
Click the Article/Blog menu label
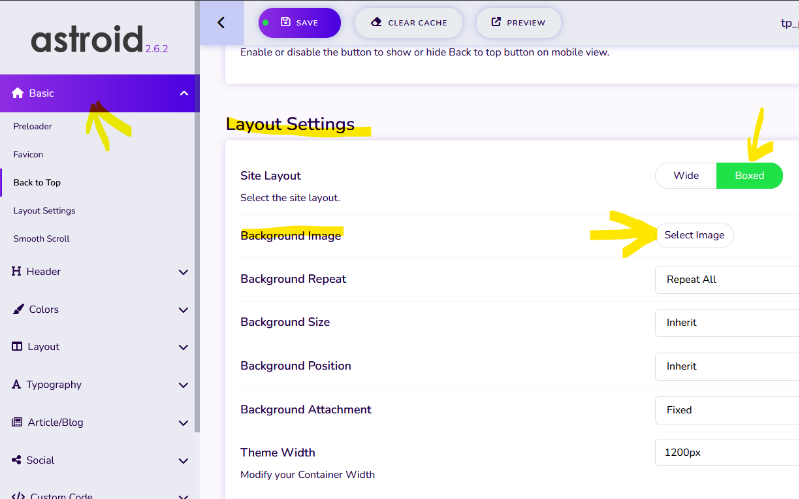pyautogui.click(x=55, y=423)
